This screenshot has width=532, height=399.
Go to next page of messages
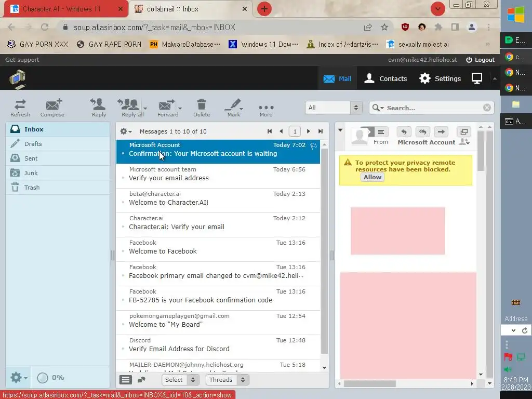tap(309, 131)
